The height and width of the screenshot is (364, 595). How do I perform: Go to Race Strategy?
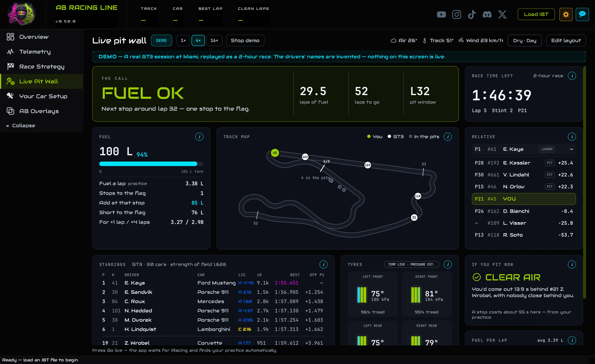pos(41,66)
